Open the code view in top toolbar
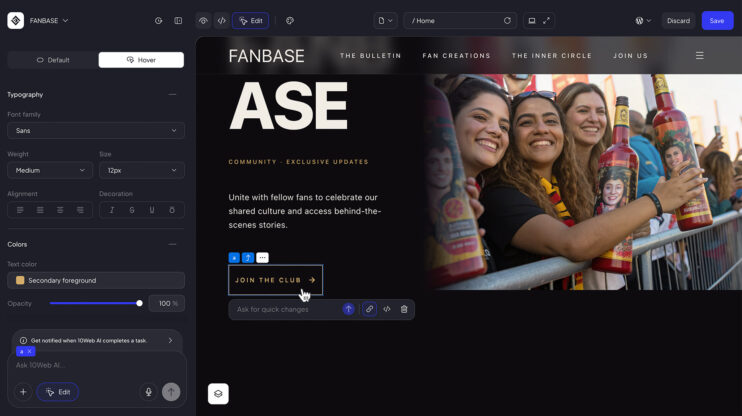 click(221, 20)
